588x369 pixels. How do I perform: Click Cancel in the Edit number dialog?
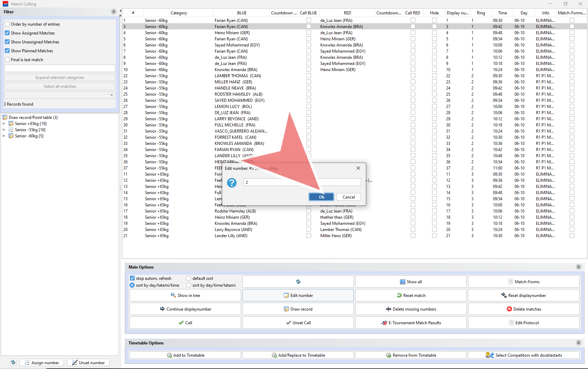[348, 197]
